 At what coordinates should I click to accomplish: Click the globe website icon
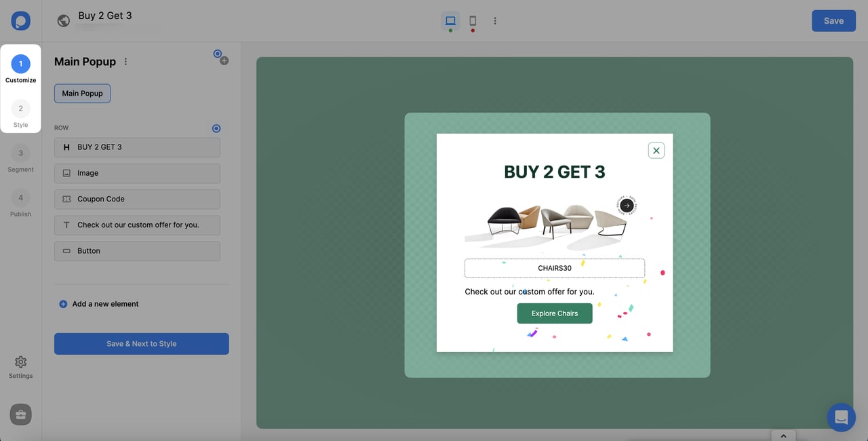pos(64,21)
